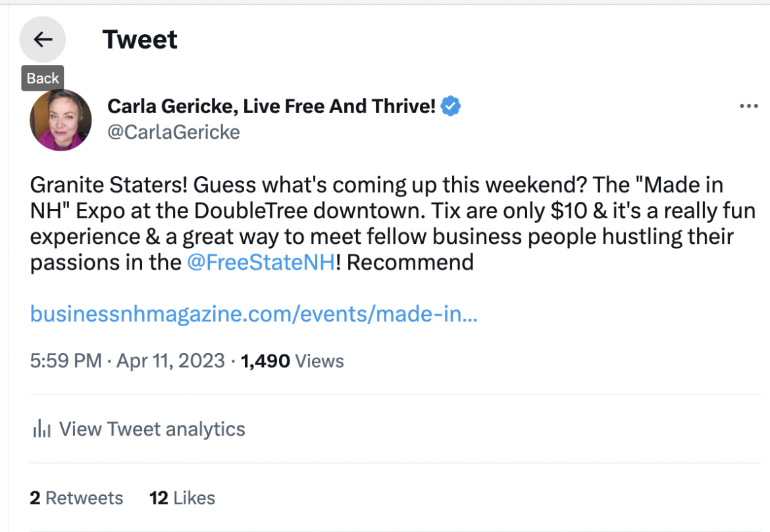Click the display name Carla Gericke
Screen dimensions: 770x532
tap(271, 106)
